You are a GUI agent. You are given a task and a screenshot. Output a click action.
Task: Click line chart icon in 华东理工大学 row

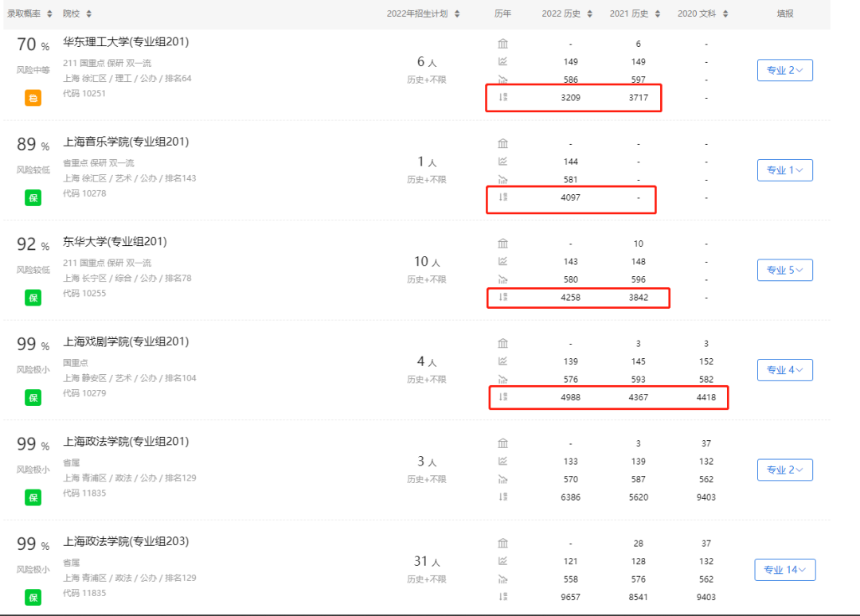tap(502, 61)
